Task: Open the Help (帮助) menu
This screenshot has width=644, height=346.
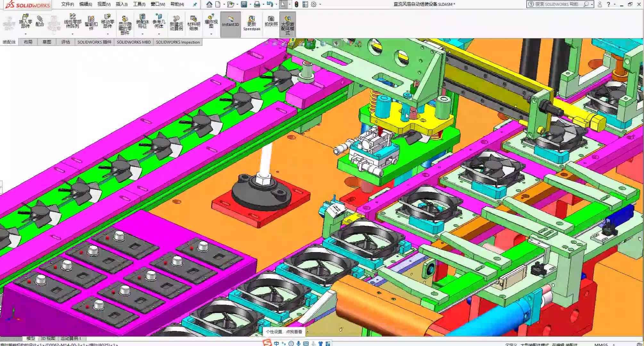Action: pyautogui.click(x=177, y=4)
